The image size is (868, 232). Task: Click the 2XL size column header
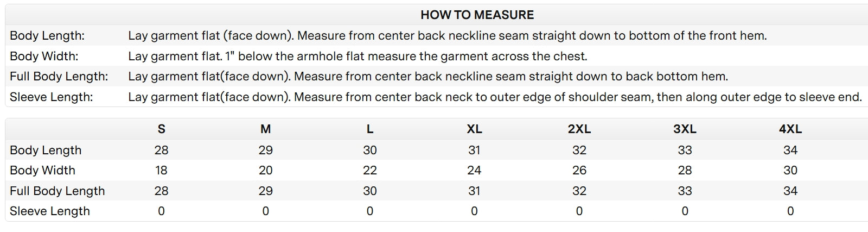tap(579, 129)
